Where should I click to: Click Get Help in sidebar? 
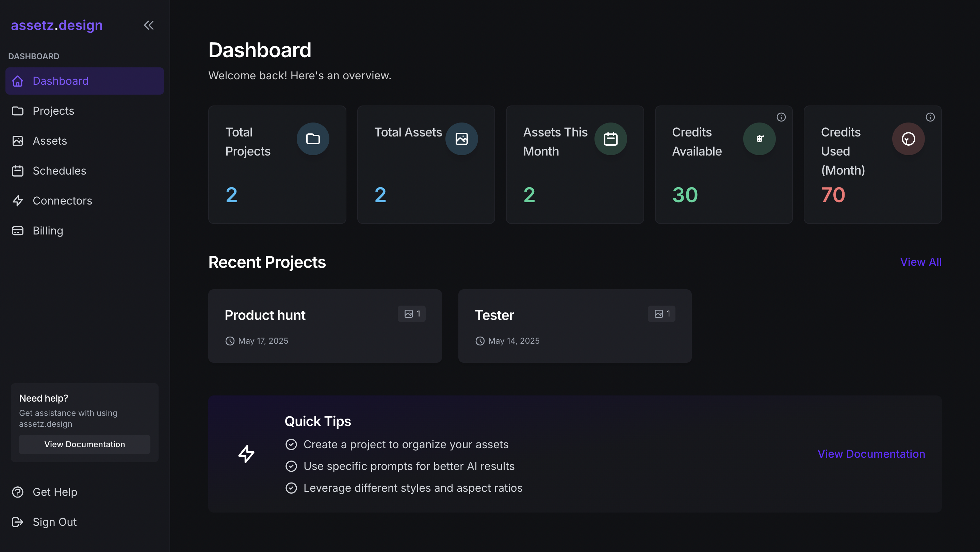tap(54, 492)
